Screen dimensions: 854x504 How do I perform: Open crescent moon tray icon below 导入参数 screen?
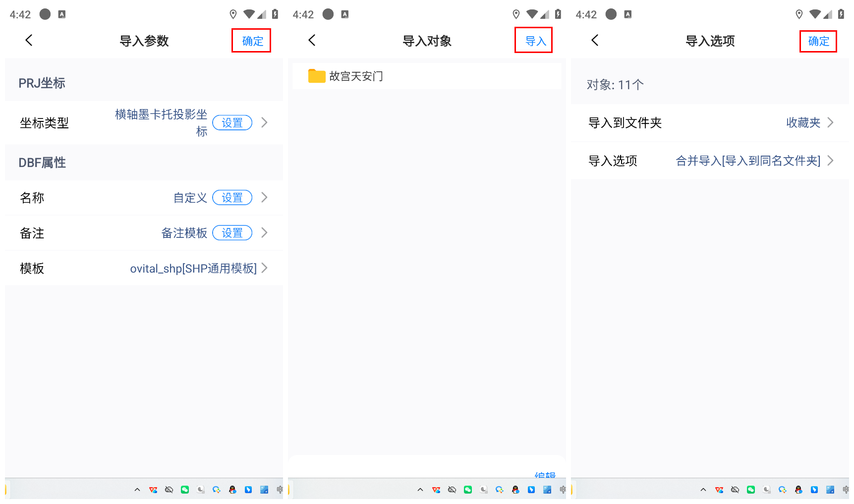click(201, 490)
